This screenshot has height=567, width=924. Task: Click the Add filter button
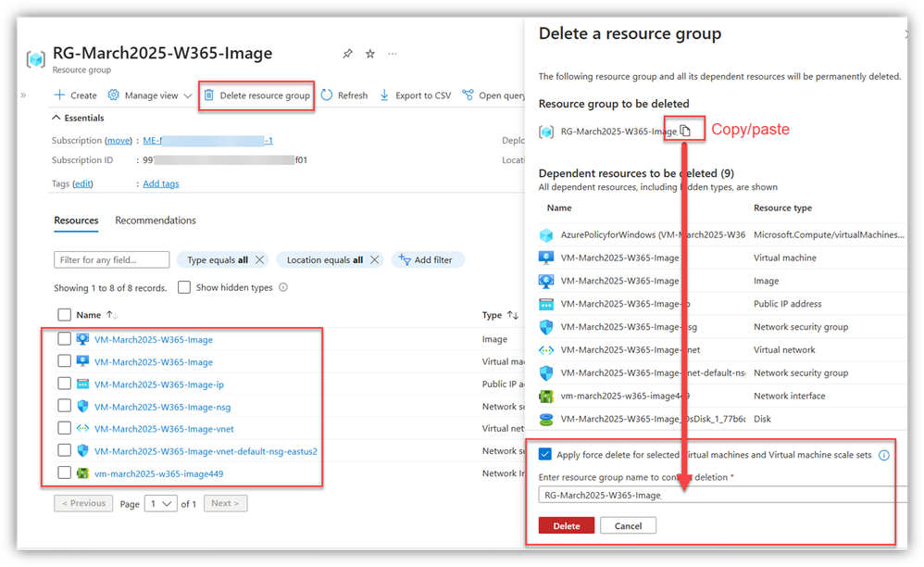427,260
